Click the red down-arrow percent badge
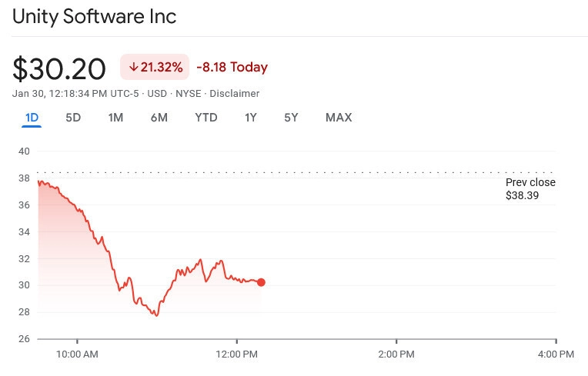 [155, 68]
